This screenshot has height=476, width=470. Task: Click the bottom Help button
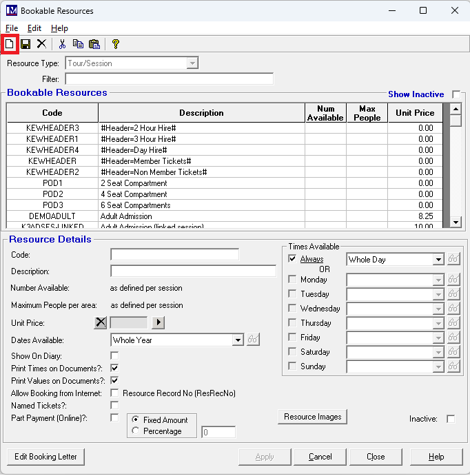click(436, 457)
